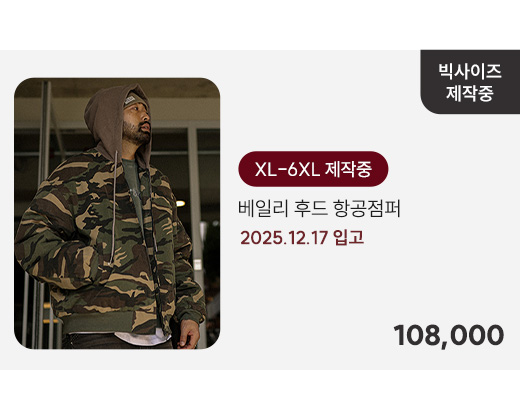Click the word 빅사이즈 in the badge
The image size is (520, 420).
pyautogui.click(x=470, y=71)
